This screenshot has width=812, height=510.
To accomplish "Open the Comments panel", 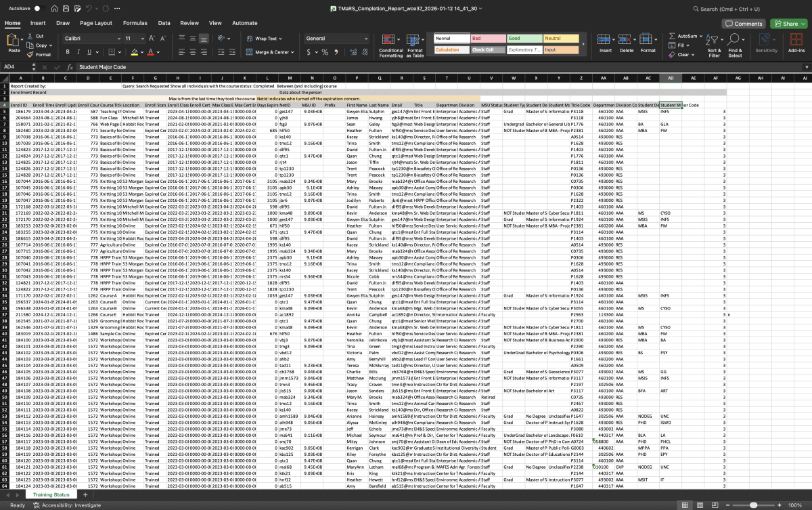I will pyautogui.click(x=744, y=22).
